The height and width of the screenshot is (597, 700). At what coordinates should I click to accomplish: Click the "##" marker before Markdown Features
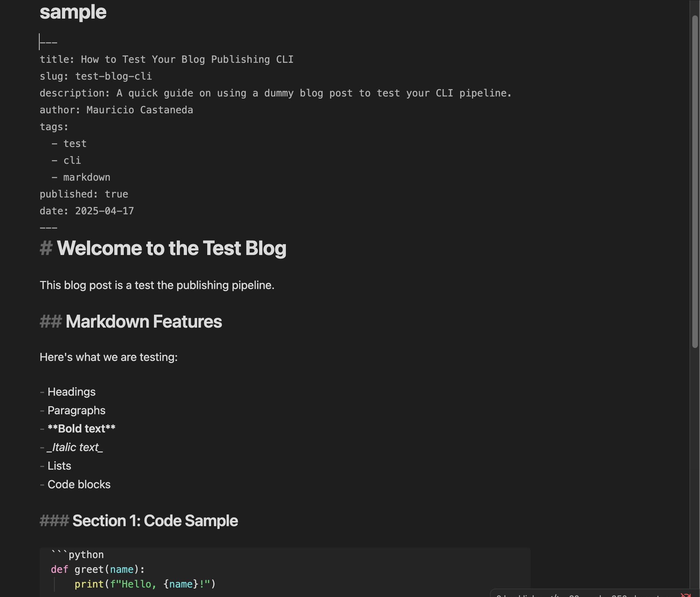(x=51, y=322)
